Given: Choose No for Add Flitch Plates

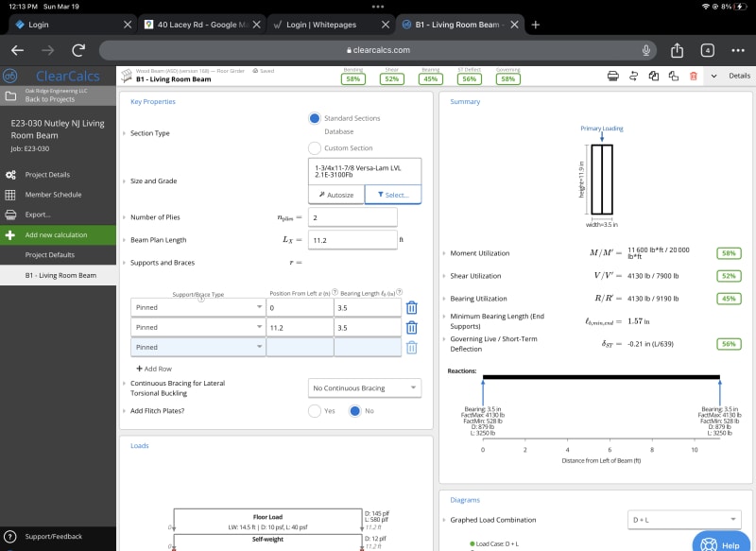Looking at the screenshot, I should pyautogui.click(x=355, y=411).
